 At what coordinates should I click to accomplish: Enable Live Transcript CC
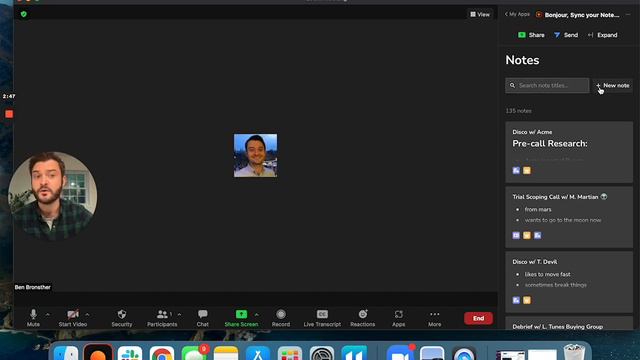322,318
